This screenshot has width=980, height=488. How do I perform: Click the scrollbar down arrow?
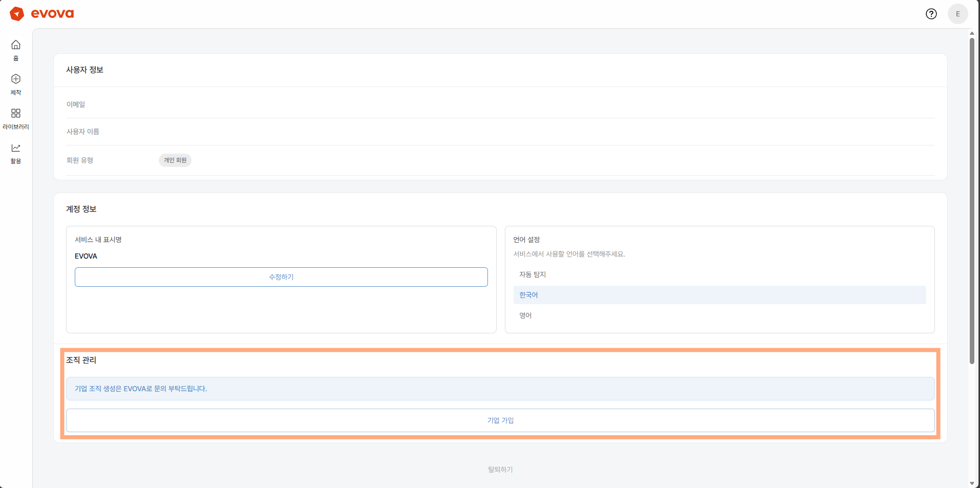[972, 483]
